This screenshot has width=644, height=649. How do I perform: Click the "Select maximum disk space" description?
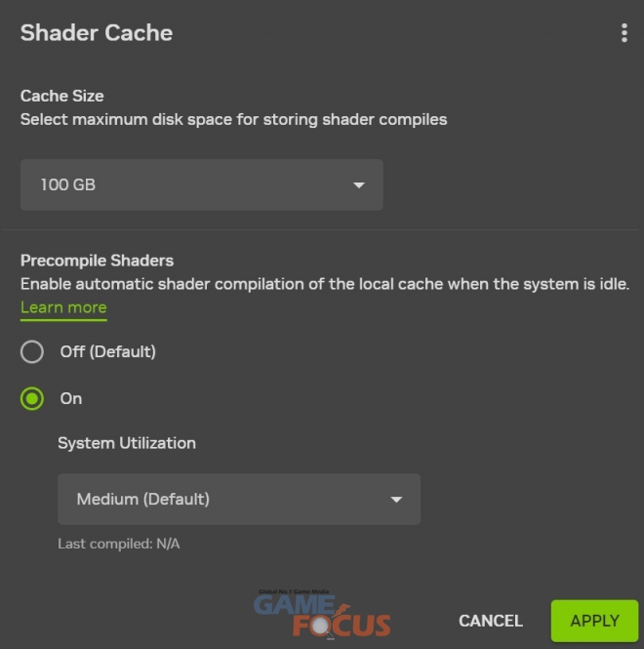coord(233,119)
